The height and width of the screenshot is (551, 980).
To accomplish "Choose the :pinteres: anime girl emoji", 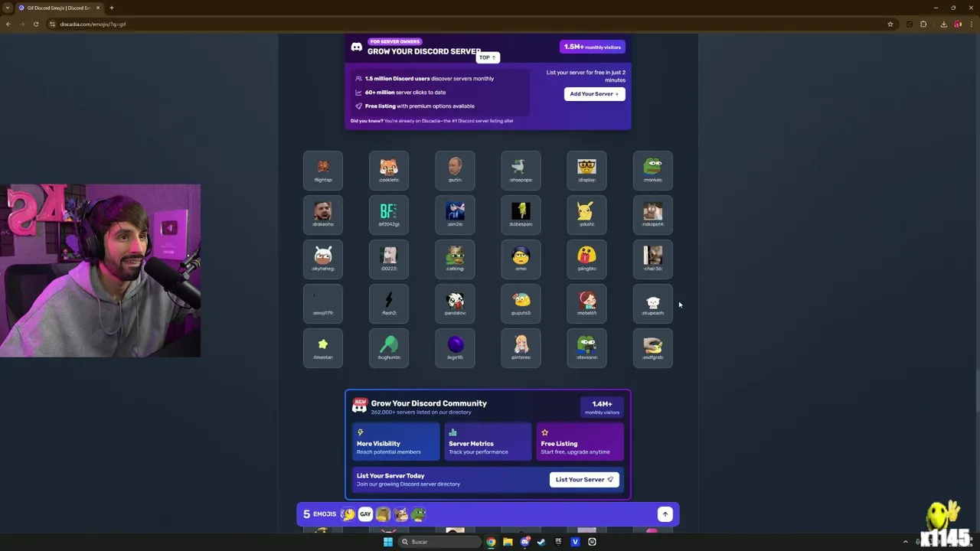I will (521, 348).
